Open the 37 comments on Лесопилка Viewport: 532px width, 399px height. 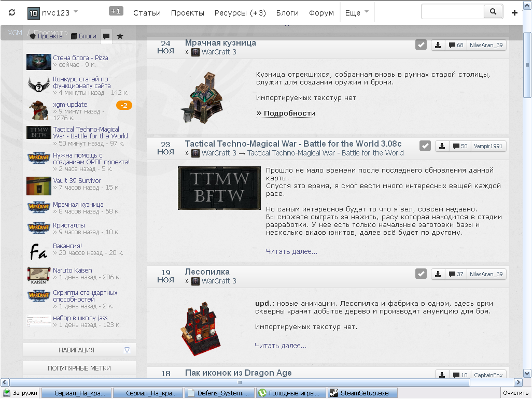coord(456,274)
